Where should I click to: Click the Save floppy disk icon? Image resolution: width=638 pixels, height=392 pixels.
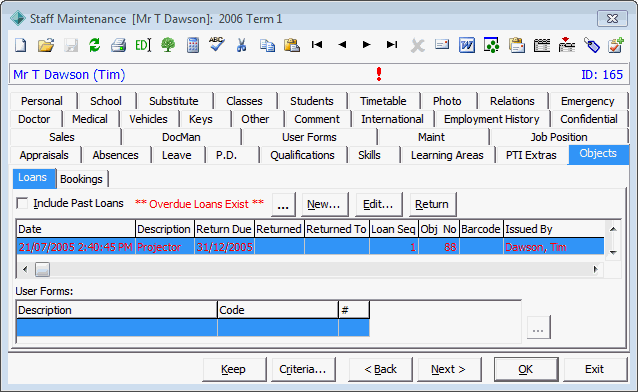[71, 45]
